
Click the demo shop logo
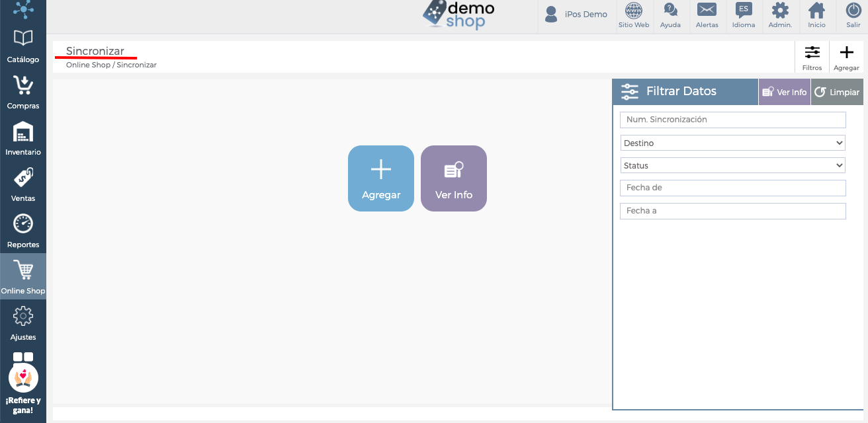(458, 15)
